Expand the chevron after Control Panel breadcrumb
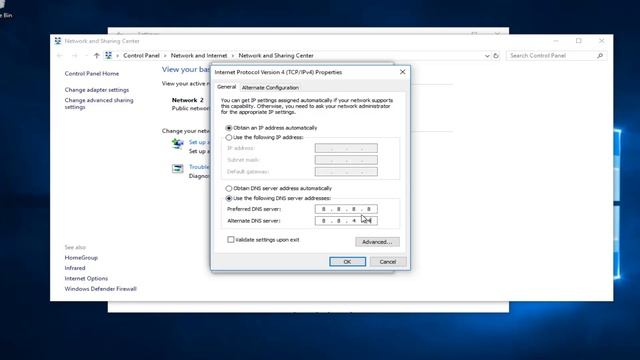Image resolution: width=640 pixels, height=360 pixels. (165, 56)
